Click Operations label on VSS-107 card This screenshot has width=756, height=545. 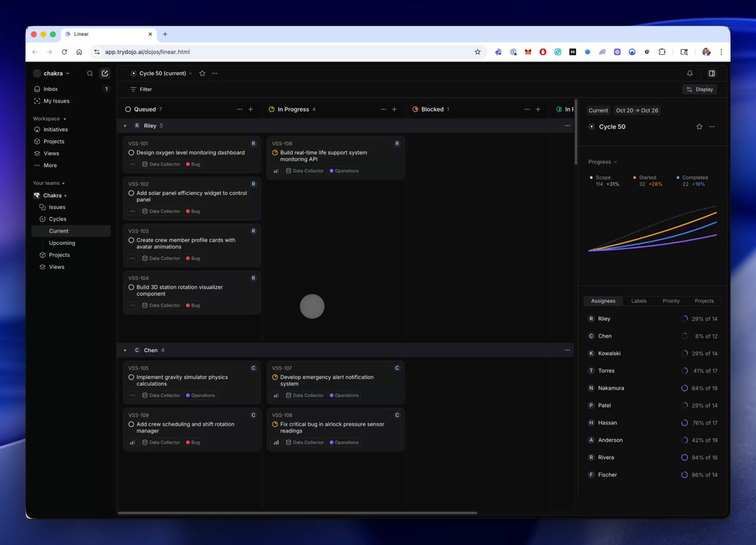344,396
